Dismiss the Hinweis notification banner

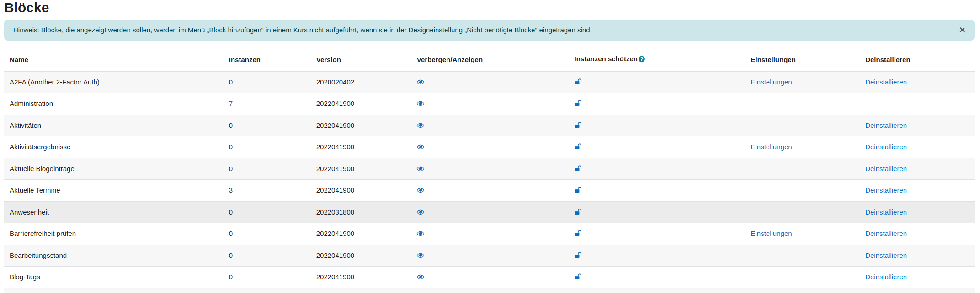point(962,30)
